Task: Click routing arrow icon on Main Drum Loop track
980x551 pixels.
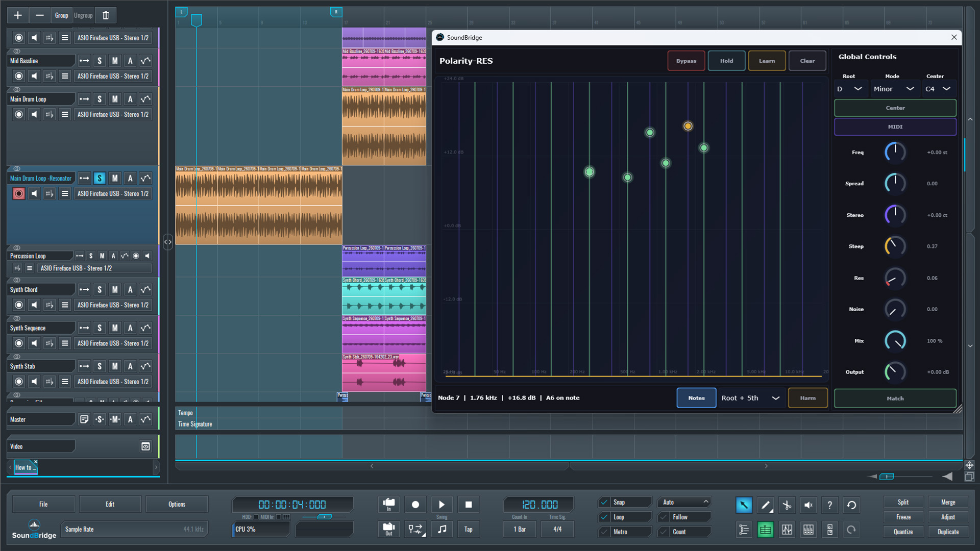Action: coord(84,99)
